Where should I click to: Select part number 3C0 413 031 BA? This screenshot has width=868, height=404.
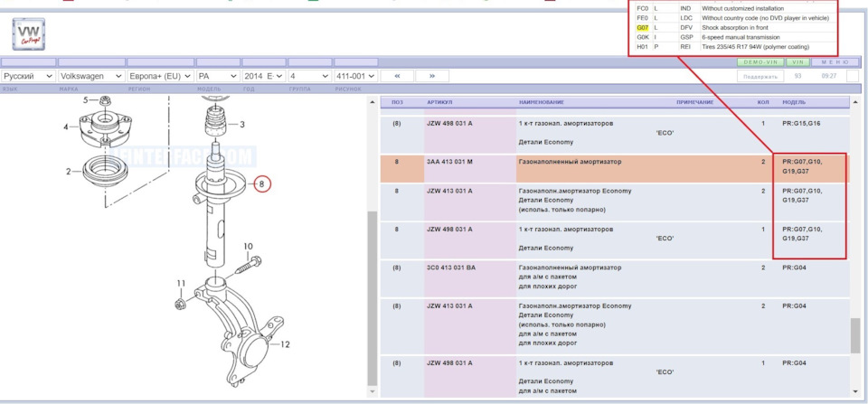(450, 268)
